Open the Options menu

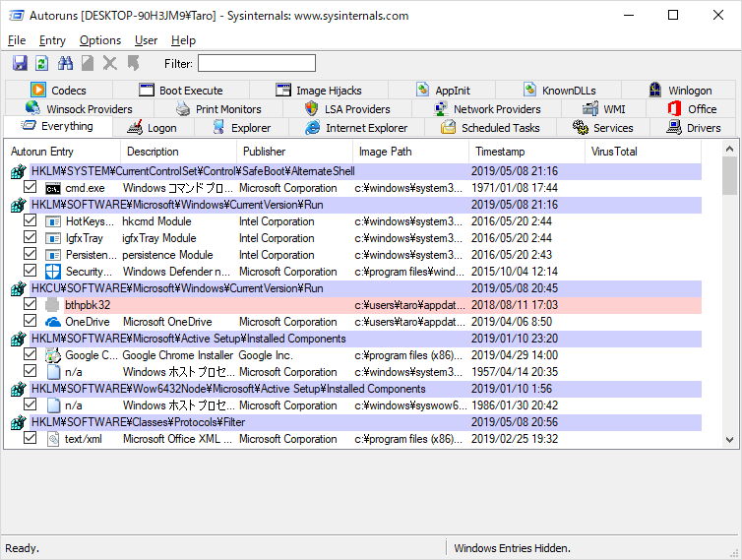click(x=99, y=40)
